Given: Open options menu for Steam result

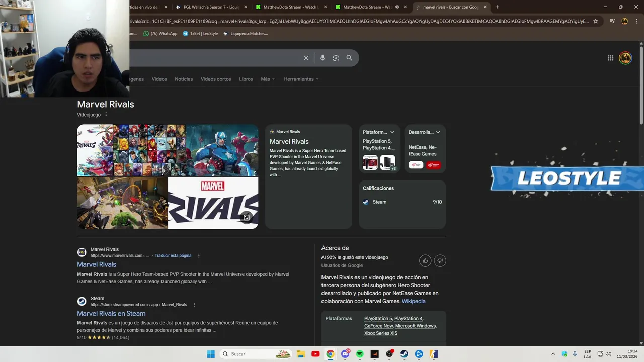Looking at the screenshot, I should coord(194,305).
